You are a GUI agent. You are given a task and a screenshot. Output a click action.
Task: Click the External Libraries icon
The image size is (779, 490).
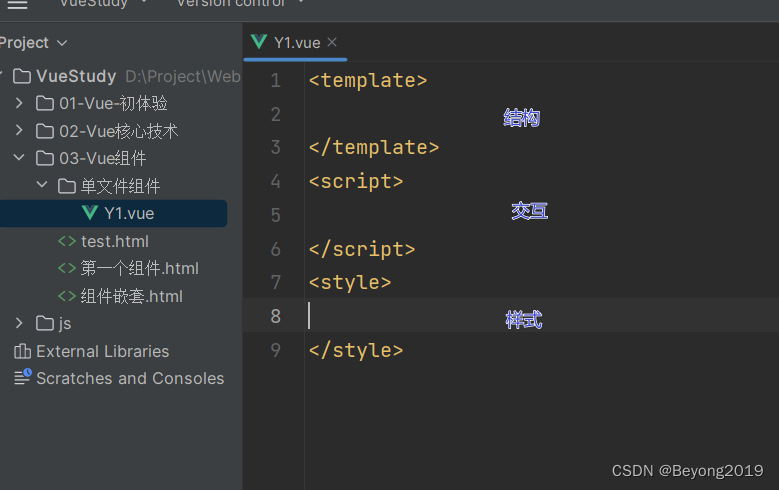click(x=22, y=351)
